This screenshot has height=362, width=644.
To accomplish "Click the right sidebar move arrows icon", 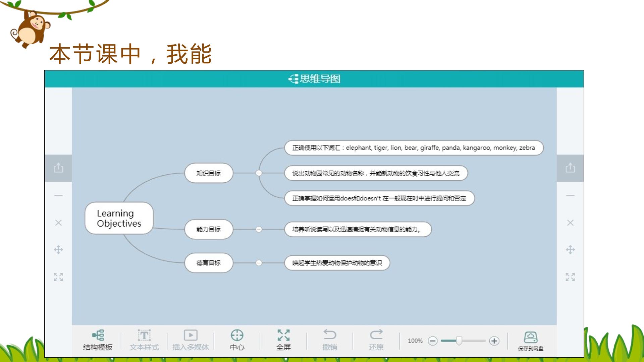I will [x=570, y=250].
